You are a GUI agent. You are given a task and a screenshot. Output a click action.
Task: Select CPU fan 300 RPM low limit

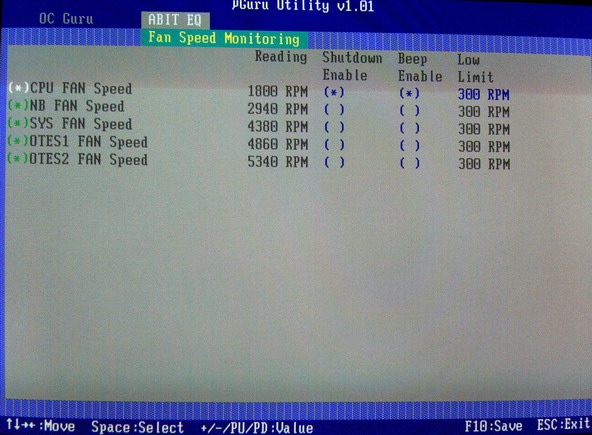484,94
